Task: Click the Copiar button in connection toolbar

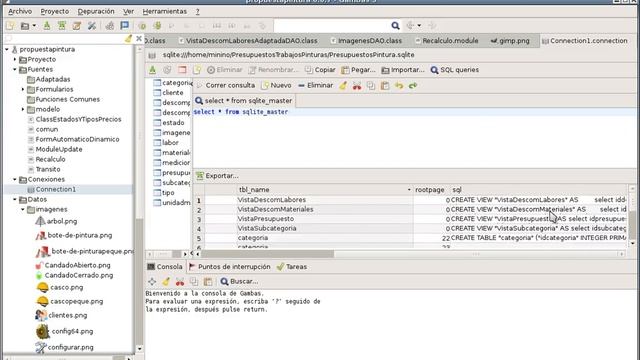Action: pyautogui.click(x=320, y=70)
